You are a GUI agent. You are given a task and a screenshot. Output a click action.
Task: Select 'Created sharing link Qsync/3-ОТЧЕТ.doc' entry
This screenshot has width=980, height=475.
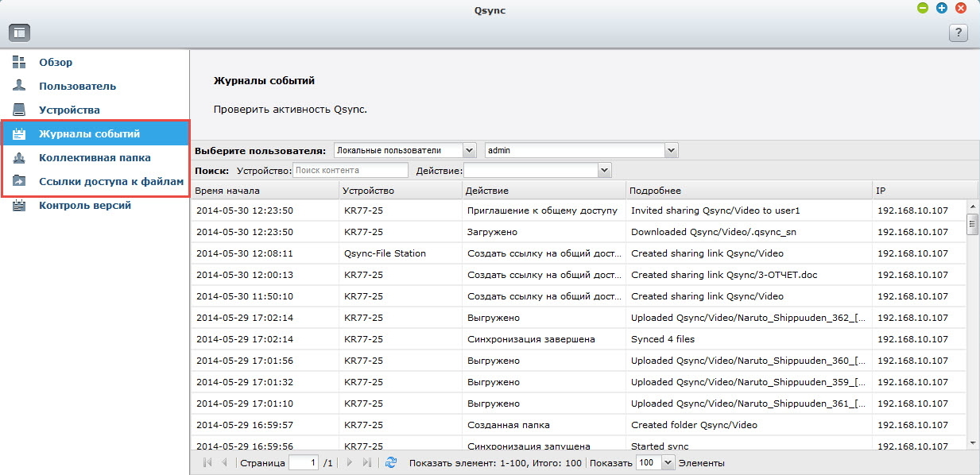pyautogui.click(x=724, y=275)
